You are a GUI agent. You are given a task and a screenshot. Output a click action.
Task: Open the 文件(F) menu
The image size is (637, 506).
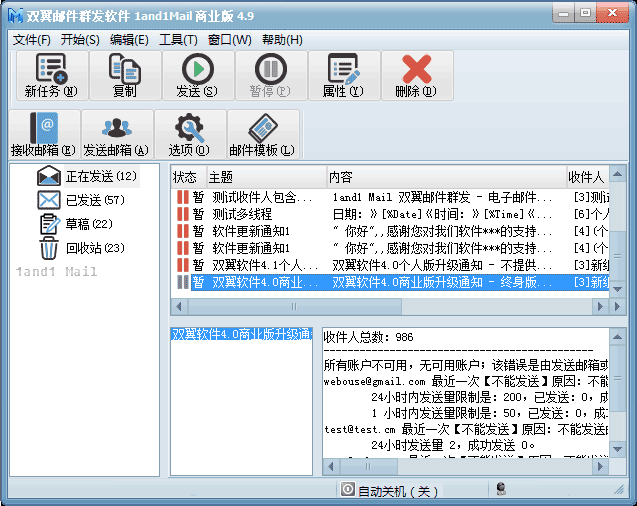[x=31, y=40]
